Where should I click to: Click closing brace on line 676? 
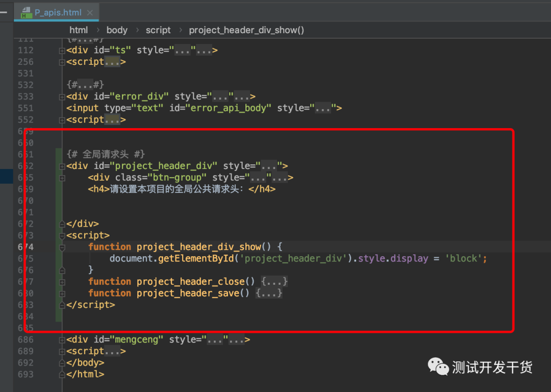click(x=91, y=269)
